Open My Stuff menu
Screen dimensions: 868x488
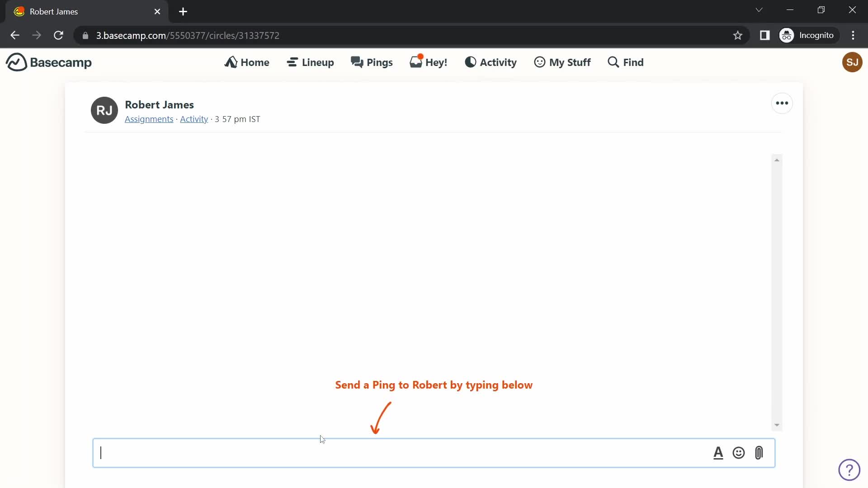pos(562,62)
